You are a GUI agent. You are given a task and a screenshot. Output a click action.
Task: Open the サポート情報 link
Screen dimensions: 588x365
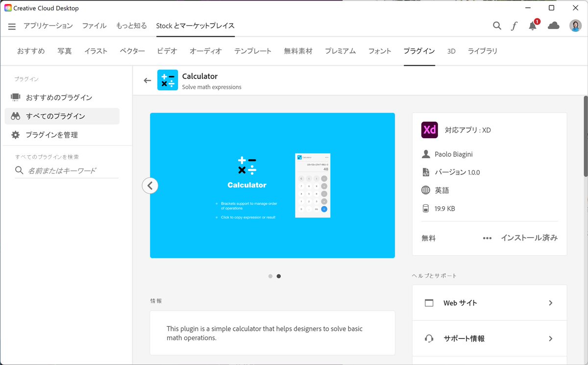[490, 339]
